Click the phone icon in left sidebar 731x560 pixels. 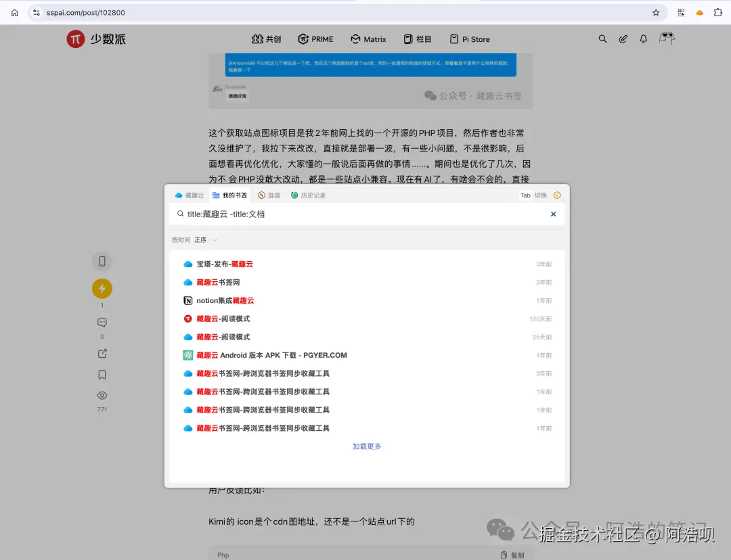tap(102, 261)
